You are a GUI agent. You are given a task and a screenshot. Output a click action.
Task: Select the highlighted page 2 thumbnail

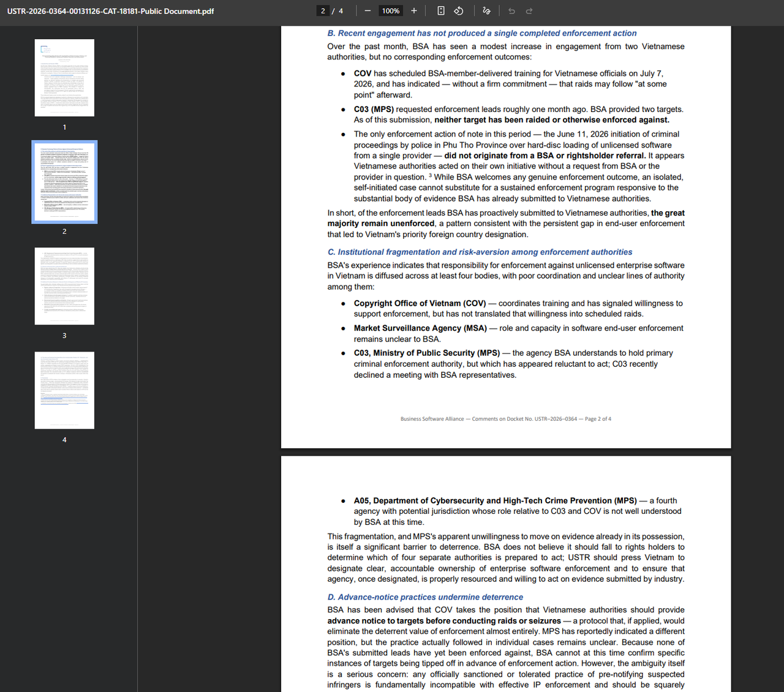64,182
